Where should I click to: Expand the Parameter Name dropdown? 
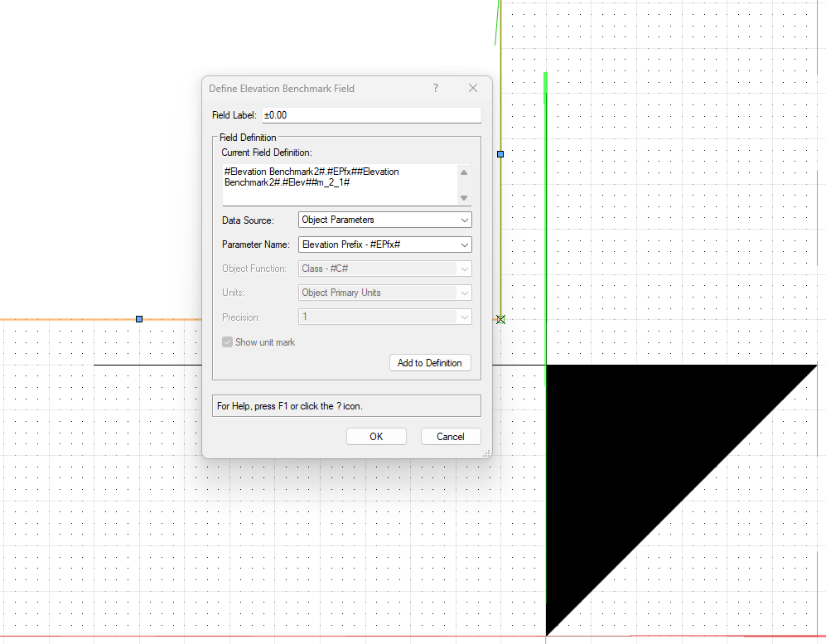click(x=384, y=245)
